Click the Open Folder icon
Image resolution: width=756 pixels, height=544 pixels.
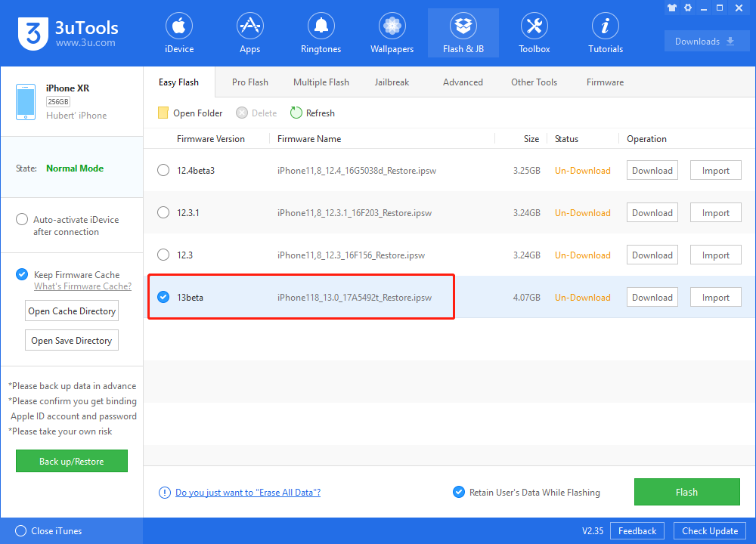coord(163,113)
